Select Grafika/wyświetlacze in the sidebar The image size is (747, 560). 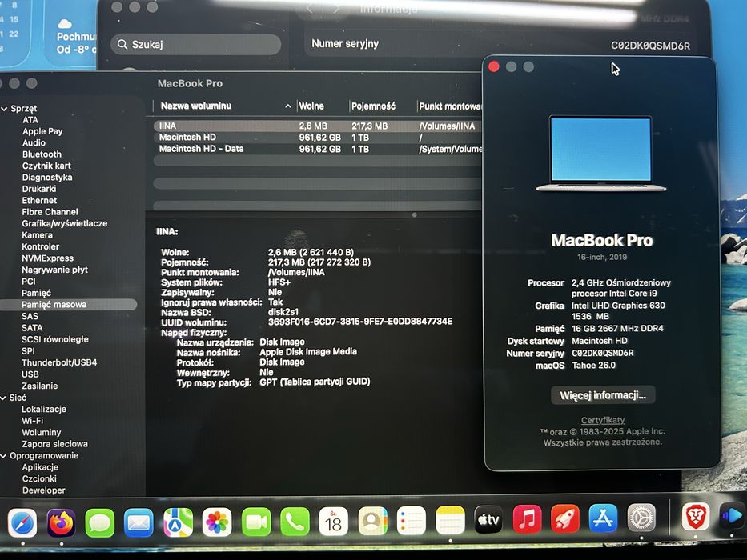pyautogui.click(x=64, y=223)
